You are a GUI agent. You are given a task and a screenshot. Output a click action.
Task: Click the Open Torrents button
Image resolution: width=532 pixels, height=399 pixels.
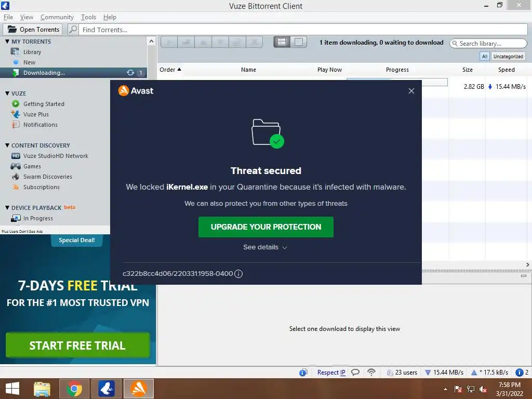33,30
